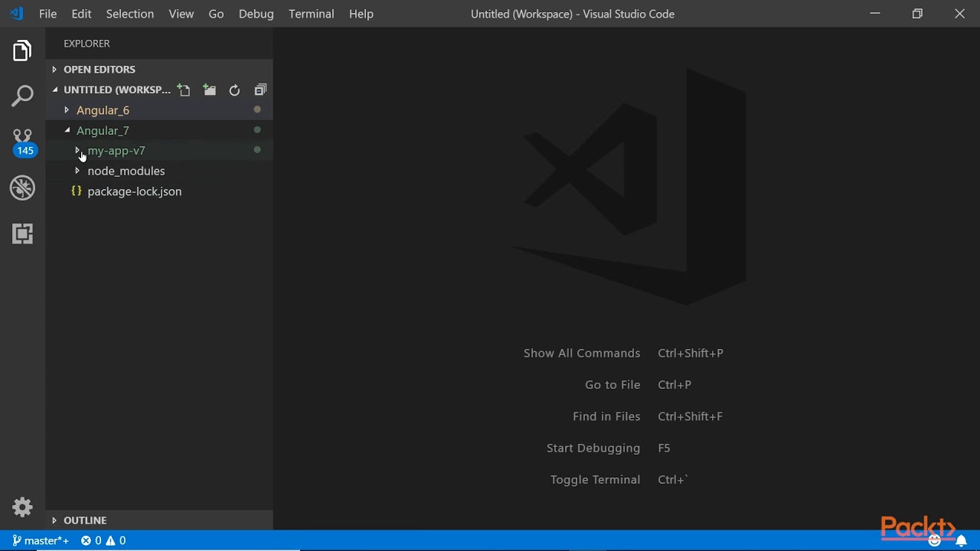Image resolution: width=980 pixels, height=551 pixels.
Task: Expand the my-app-v7 folder arrow
Action: click(x=77, y=151)
